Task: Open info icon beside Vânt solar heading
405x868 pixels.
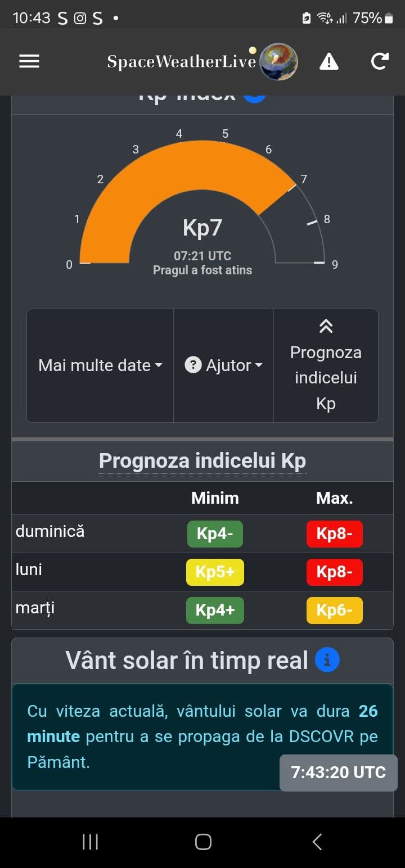Action: point(327,660)
